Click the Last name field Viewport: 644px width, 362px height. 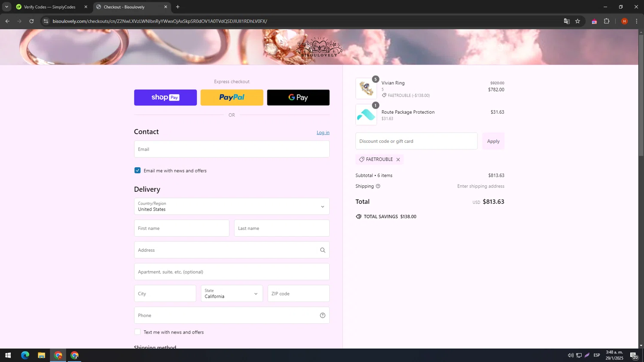pyautogui.click(x=282, y=228)
